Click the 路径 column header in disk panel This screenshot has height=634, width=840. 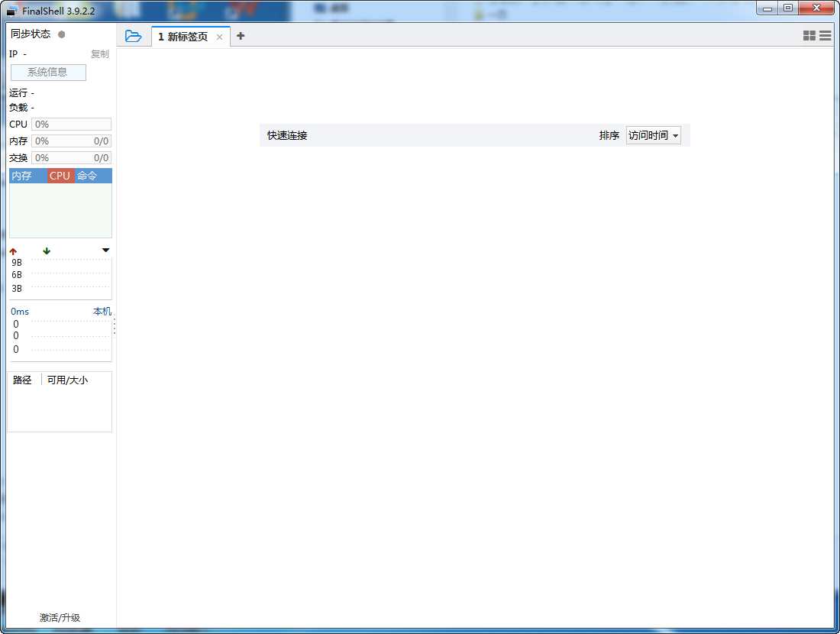coord(21,380)
